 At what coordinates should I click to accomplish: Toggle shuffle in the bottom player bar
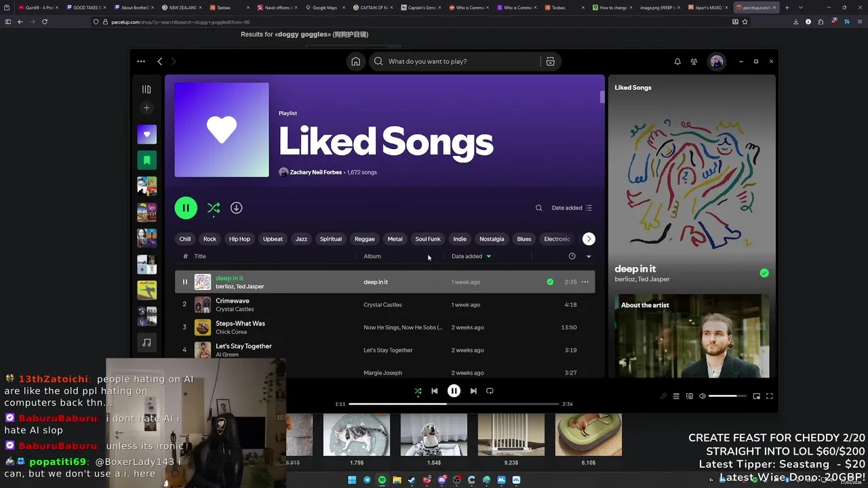(418, 391)
